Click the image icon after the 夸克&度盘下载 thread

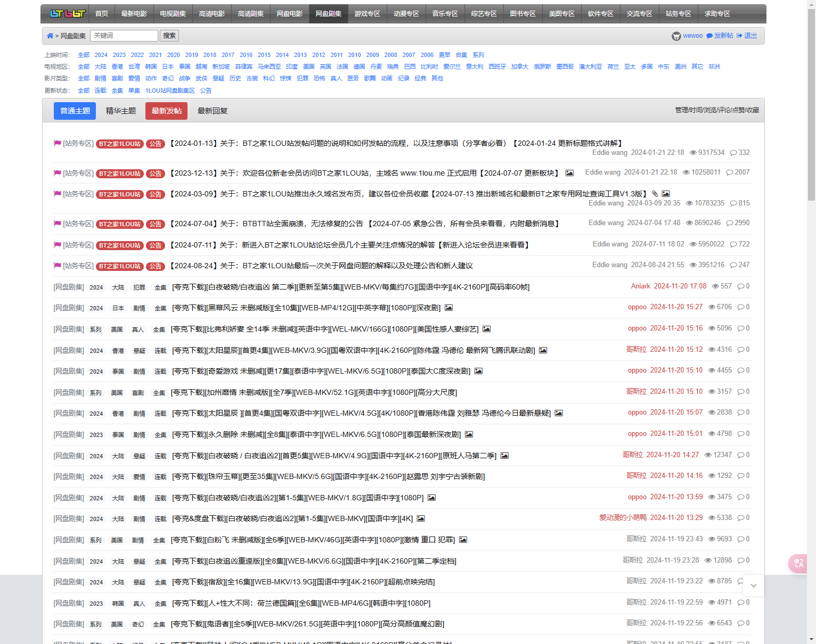click(x=421, y=518)
